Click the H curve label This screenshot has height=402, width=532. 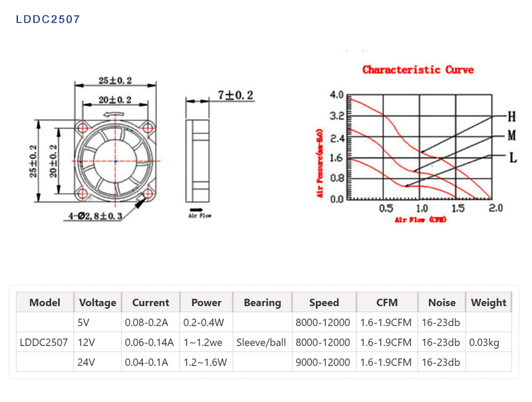[x=511, y=117]
